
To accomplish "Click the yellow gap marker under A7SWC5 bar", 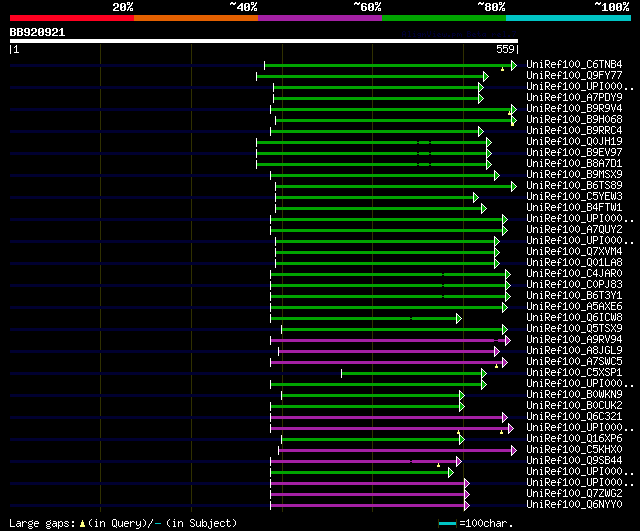I will tap(496, 366).
